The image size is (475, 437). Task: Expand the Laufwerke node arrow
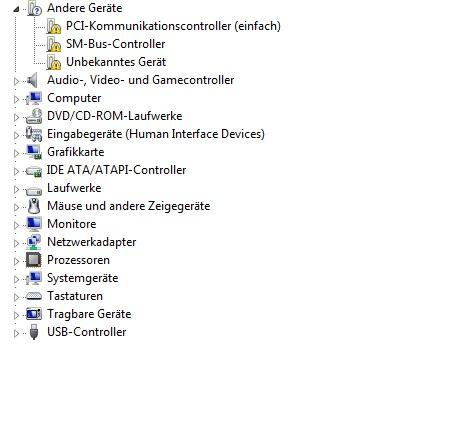16,189
